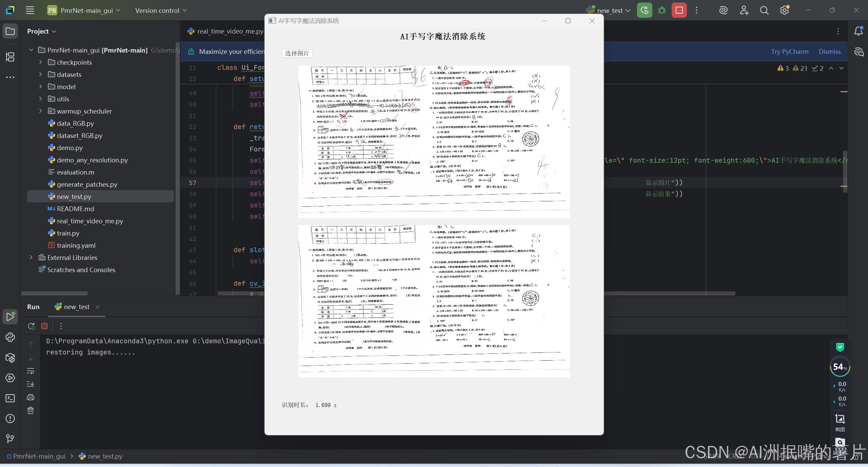This screenshot has height=467, width=868.
Task: Open the Terminal tool window
Action: [10, 398]
